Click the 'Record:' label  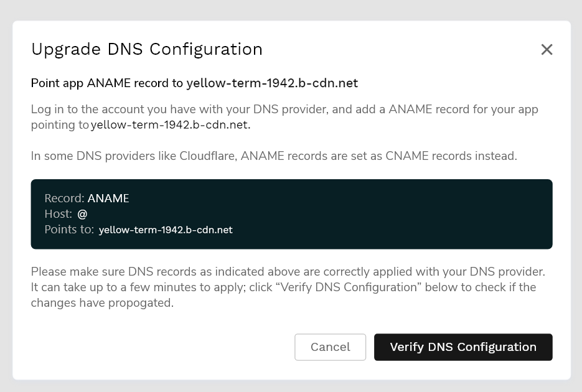click(64, 198)
